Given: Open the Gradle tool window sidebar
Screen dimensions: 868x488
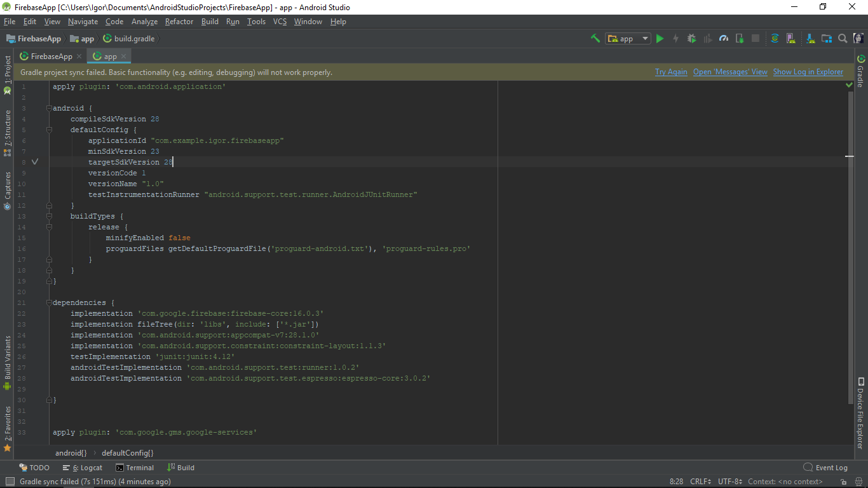Looking at the screenshot, I should click(x=861, y=71).
